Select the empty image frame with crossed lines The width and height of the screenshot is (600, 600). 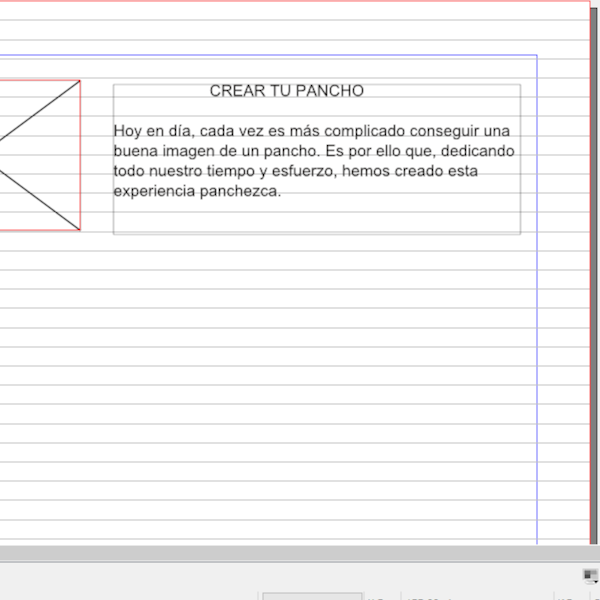pos(40,155)
